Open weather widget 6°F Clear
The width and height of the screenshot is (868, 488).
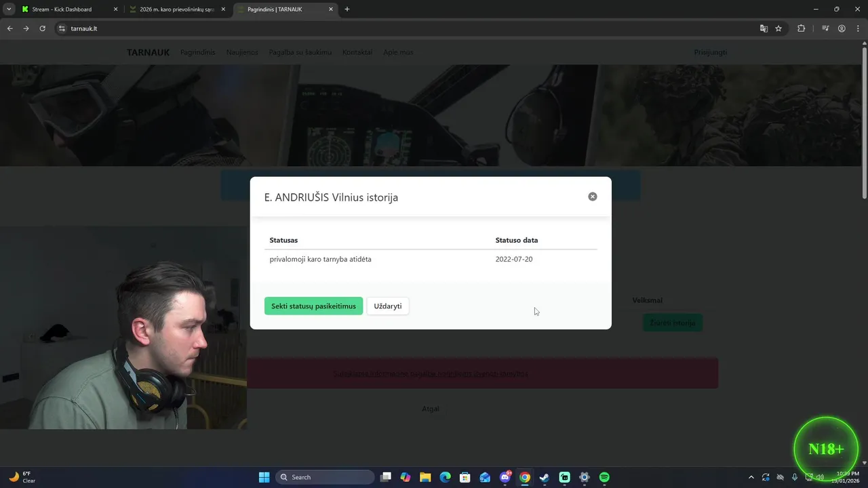[x=22, y=477]
